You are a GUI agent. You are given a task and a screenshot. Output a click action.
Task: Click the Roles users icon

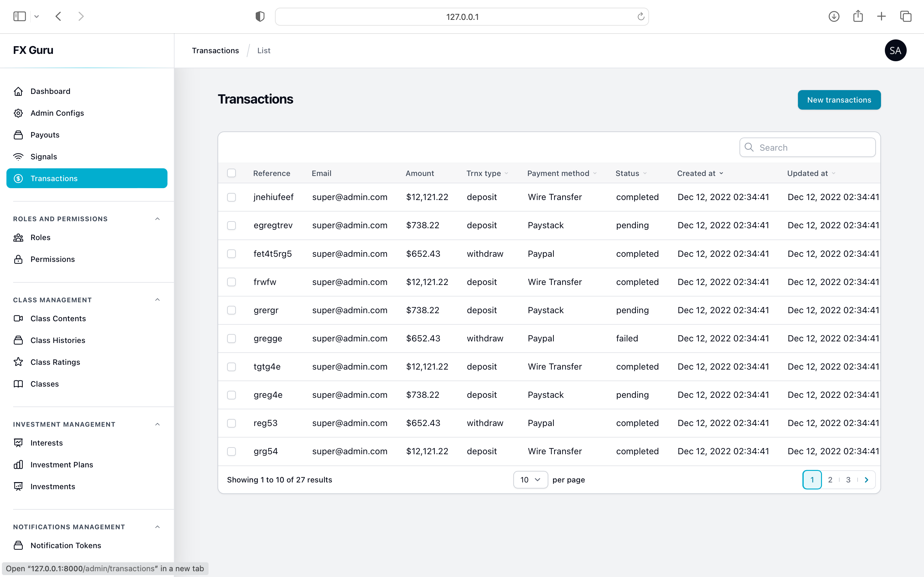point(18,237)
